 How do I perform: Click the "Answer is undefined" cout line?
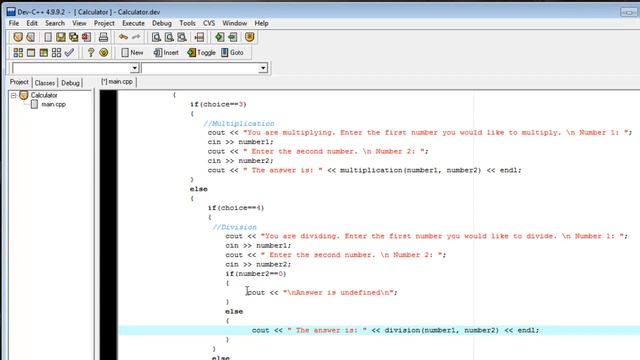point(322,293)
